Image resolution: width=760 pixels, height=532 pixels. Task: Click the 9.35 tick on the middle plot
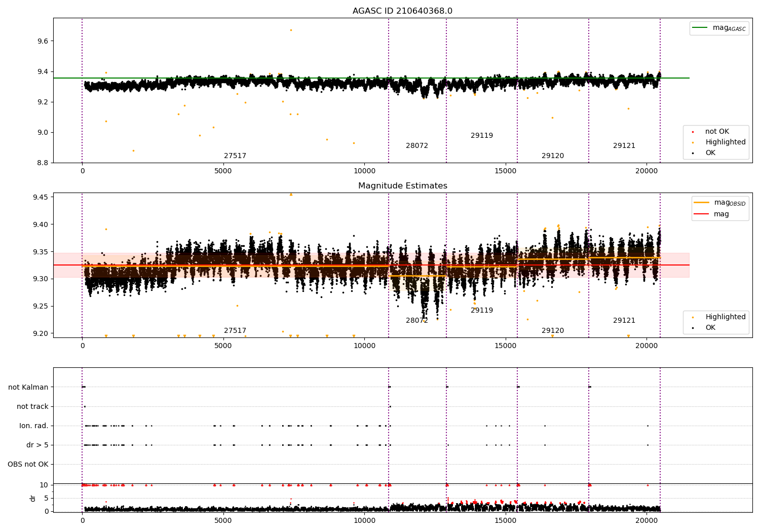pos(41,252)
